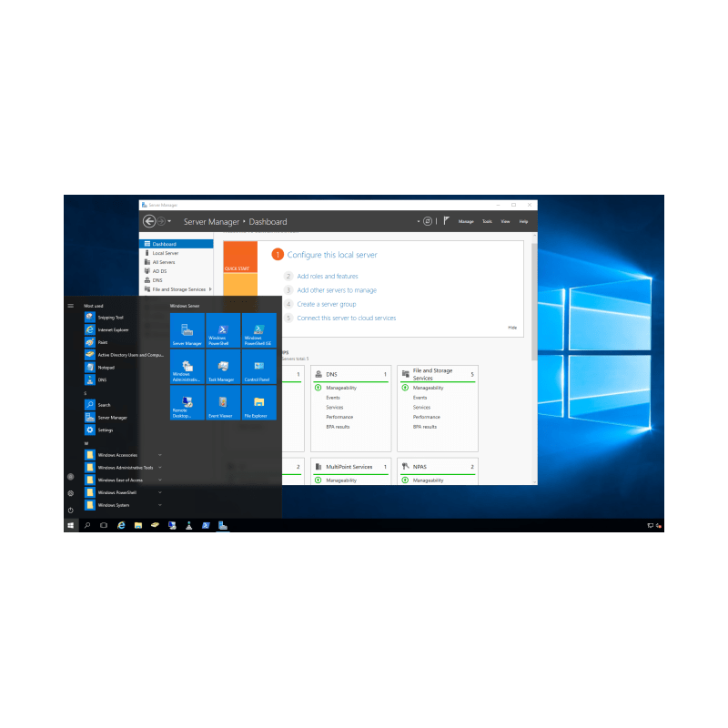728x728 pixels.
Task: Click the notifications flag in Server Manager
Action: [447, 221]
